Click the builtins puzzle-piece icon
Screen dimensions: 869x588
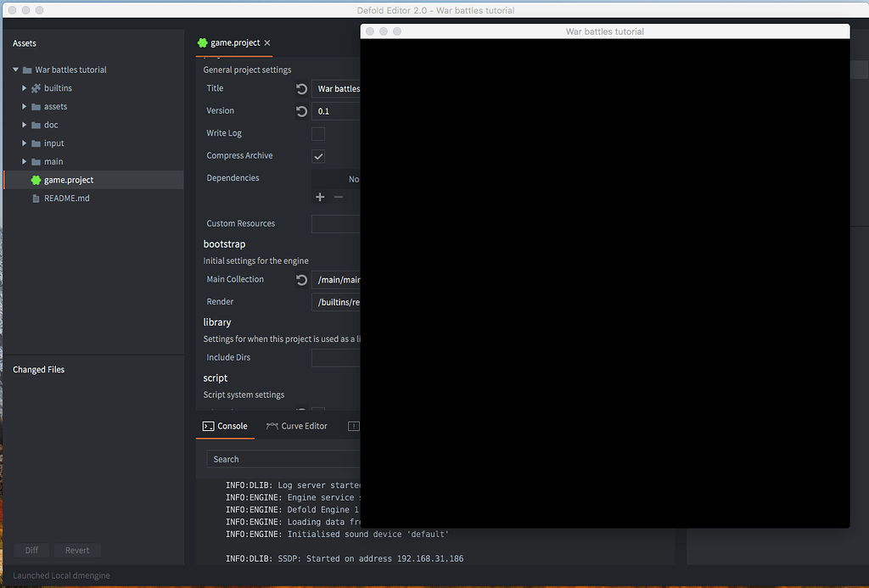(34, 87)
